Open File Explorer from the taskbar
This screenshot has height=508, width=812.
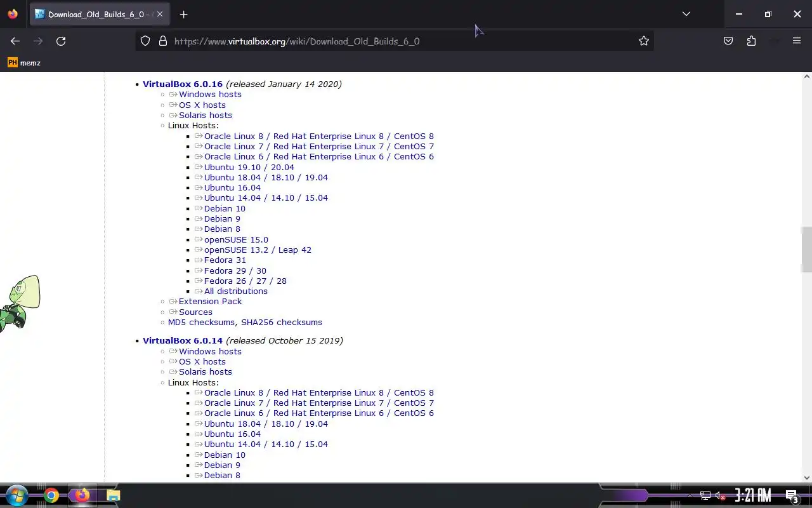[113, 495]
